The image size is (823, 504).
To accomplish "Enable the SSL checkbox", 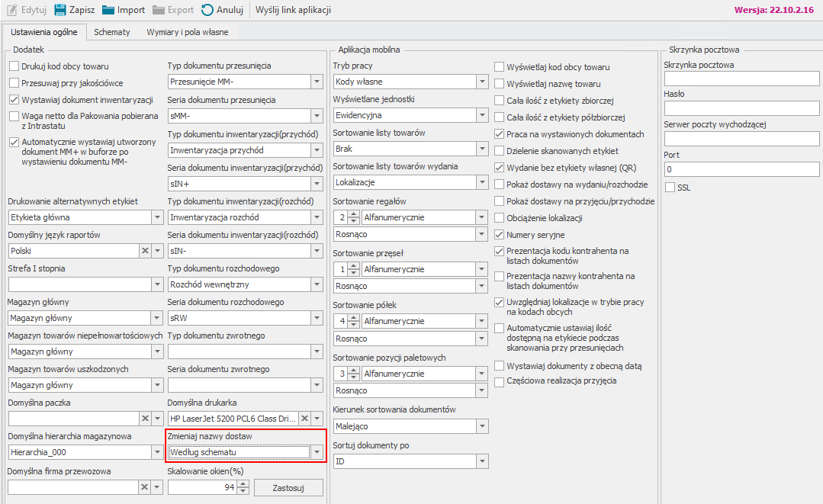I will tap(670, 187).
